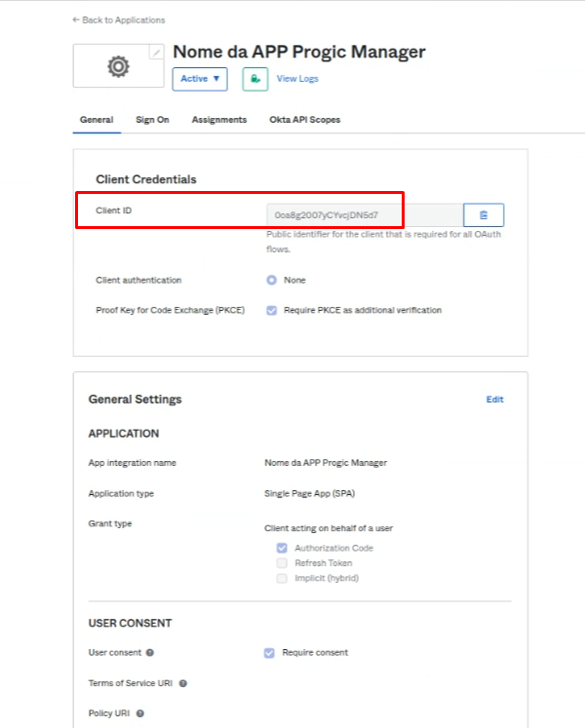Toggle Require PKCE as additional verification
The width and height of the screenshot is (585, 728).
pyautogui.click(x=272, y=310)
